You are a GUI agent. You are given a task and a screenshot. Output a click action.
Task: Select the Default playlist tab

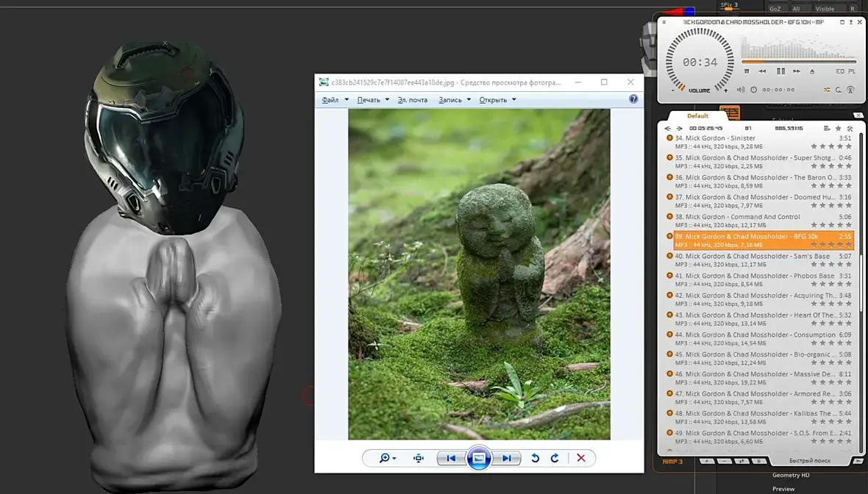tap(697, 115)
